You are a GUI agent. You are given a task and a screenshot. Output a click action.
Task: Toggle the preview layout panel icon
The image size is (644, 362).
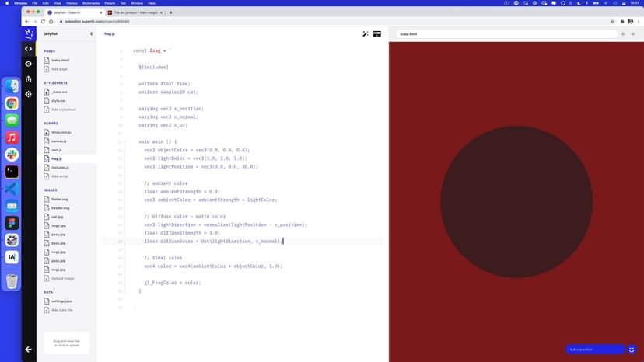click(377, 34)
